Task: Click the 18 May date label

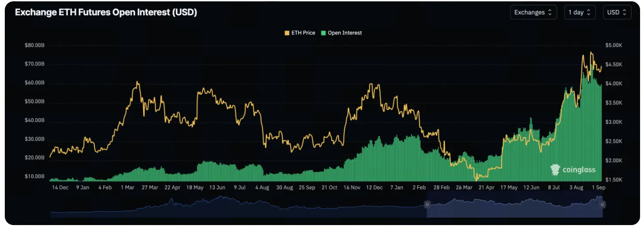Action: [x=195, y=187]
